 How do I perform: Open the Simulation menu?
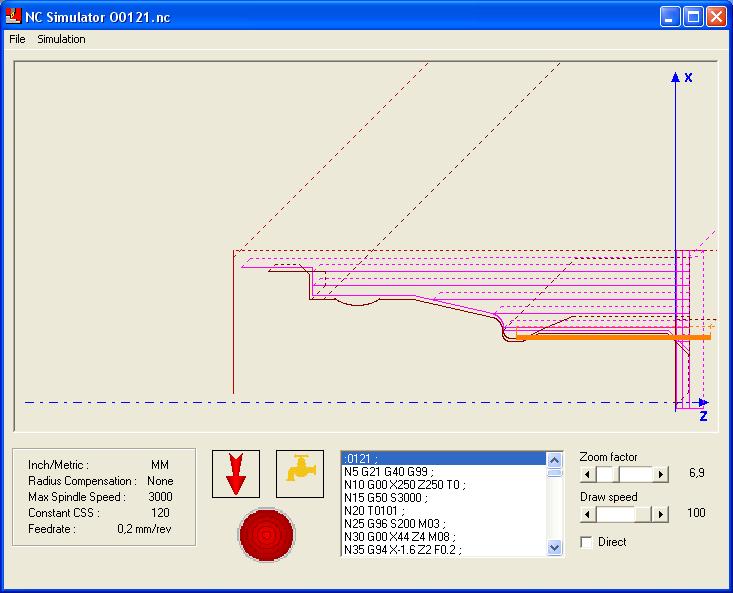click(61, 39)
